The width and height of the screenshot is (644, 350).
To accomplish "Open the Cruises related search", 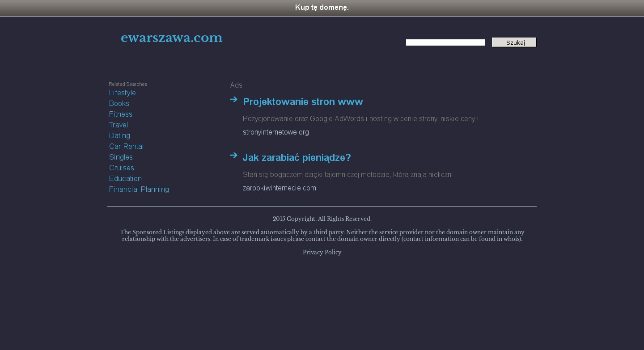I will coord(122,168).
